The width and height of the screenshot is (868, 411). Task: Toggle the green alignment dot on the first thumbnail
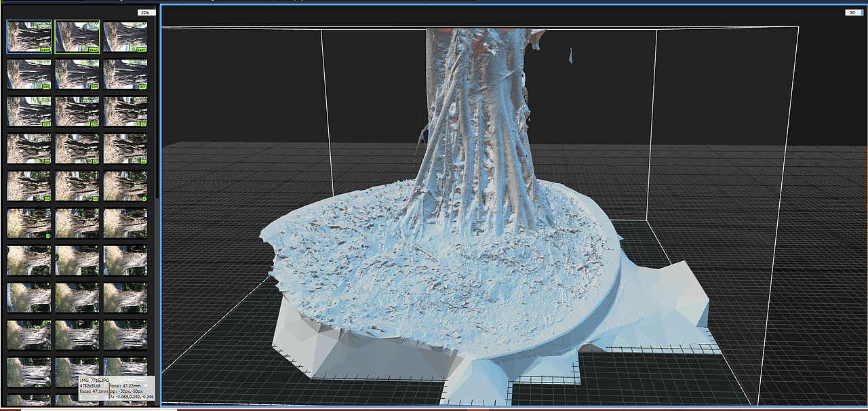click(x=47, y=24)
